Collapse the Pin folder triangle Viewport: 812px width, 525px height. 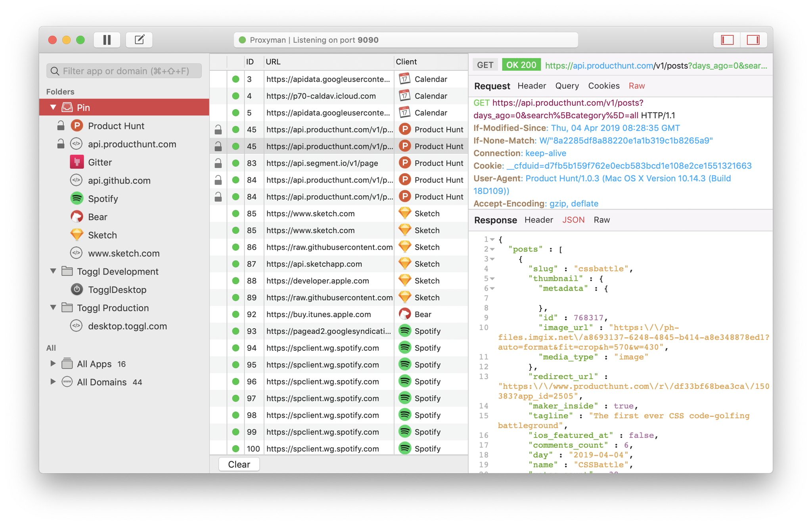(53, 107)
